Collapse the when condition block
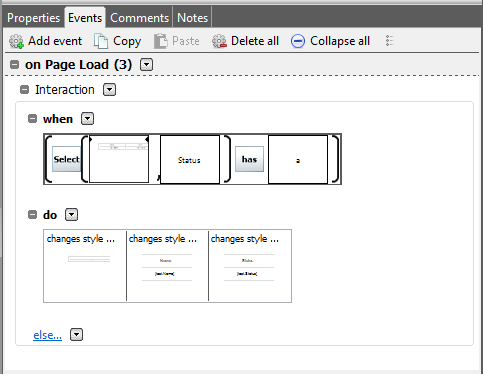The image size is (483, 375). coord(32,118)
